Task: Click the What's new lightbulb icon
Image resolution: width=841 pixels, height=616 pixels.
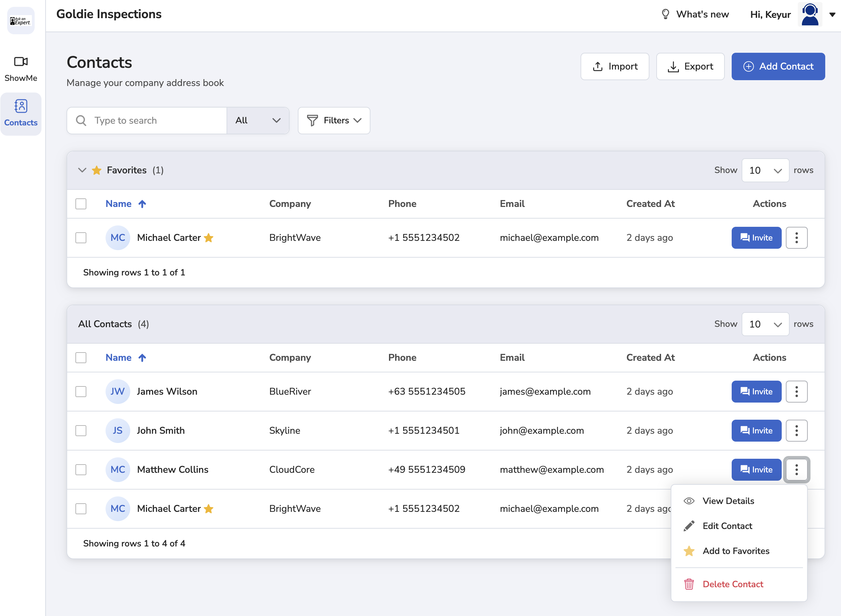Action: click(x=665, y=14)
